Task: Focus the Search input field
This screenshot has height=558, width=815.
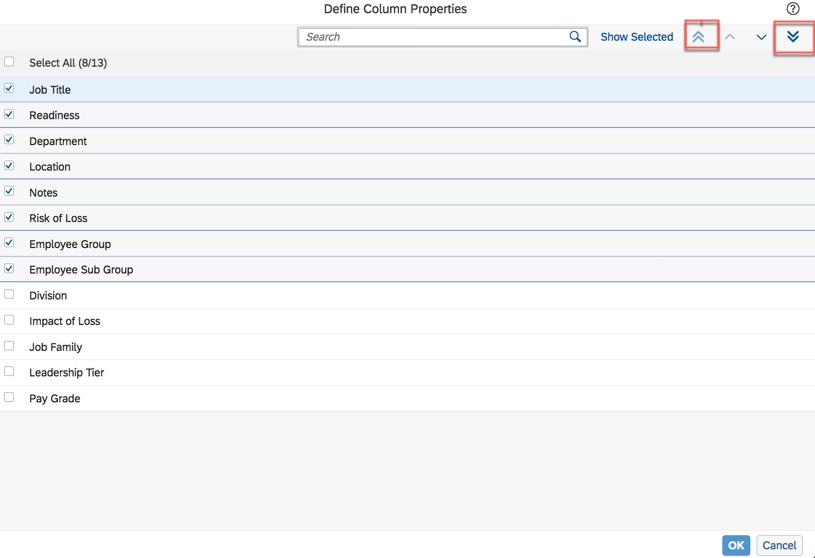Action: coord(434,37)
